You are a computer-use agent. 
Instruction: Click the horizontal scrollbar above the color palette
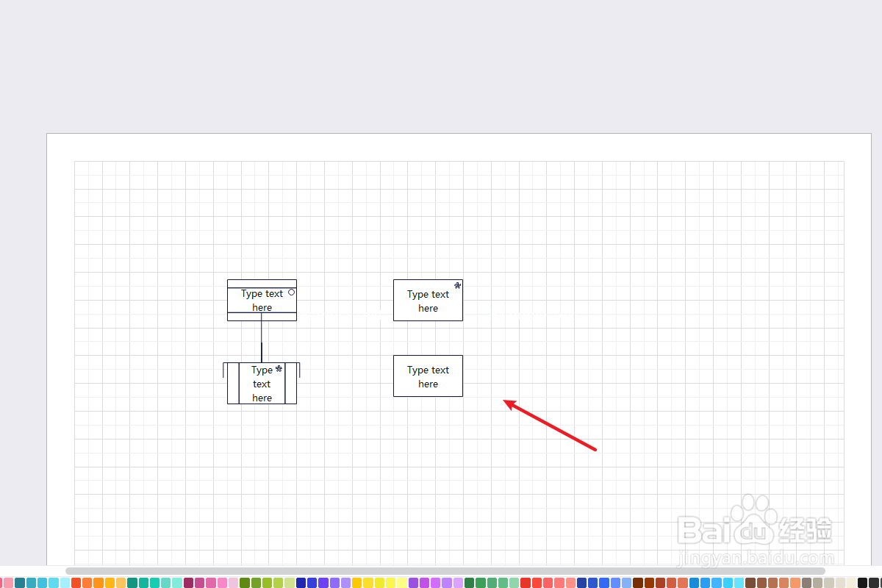[x=445, y=570]
